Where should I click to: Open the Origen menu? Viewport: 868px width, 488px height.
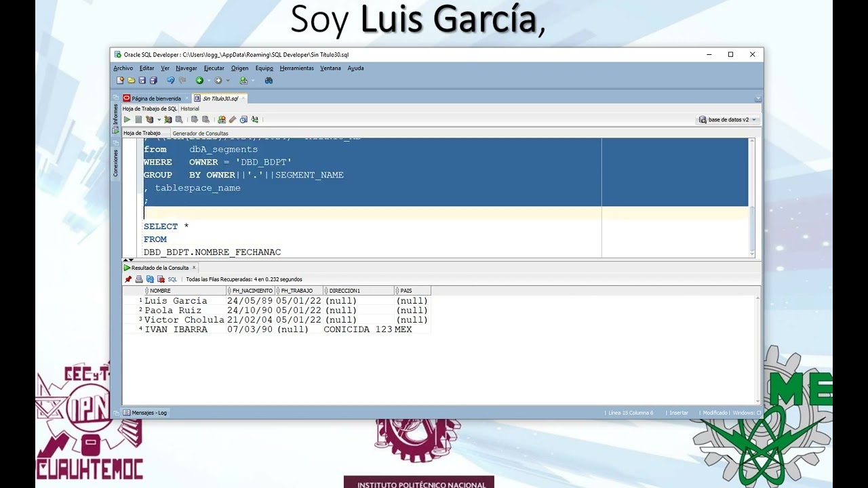click(x=239, y=68)
